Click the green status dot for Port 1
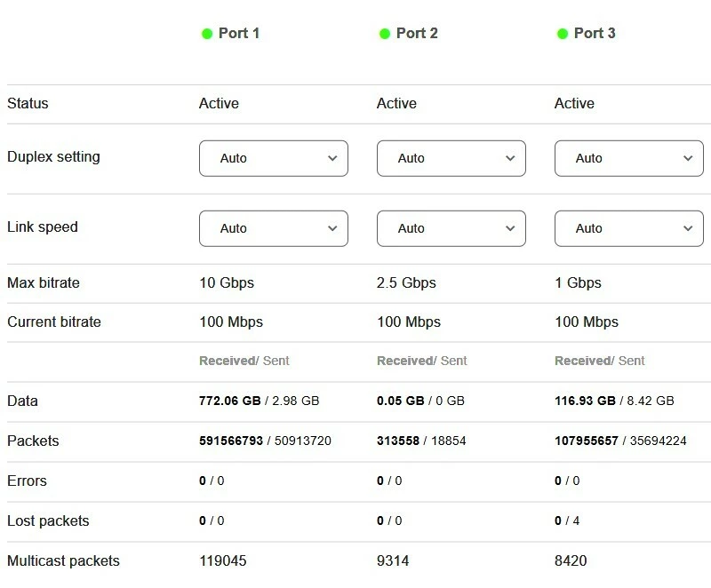Viewport: 711px width, 588px height. (207, 34)
